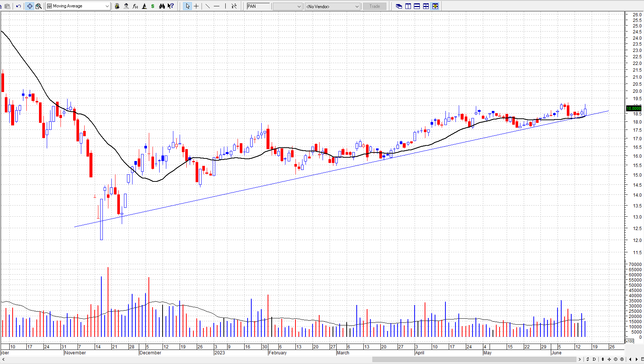Expand the Moving Average indicator dropdown
Image resolution: width=644 pixels, height=364 pixels.
coord(107,6)
